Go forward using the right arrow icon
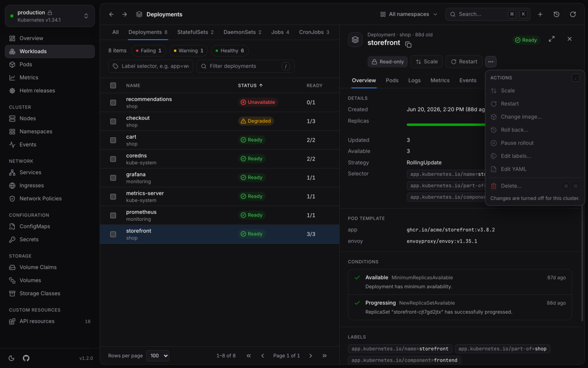This screenshot has height=368, width=588. point(125,14)
